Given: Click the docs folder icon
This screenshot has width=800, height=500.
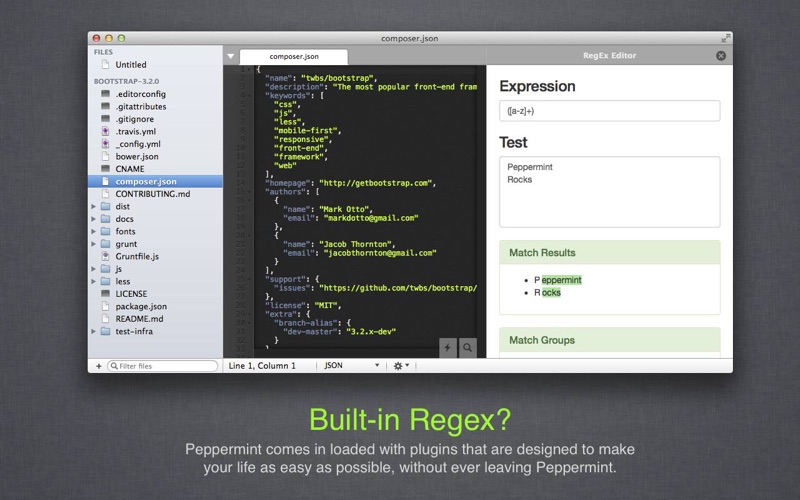Looking at the screenshot, I should [x=106, y=219].
